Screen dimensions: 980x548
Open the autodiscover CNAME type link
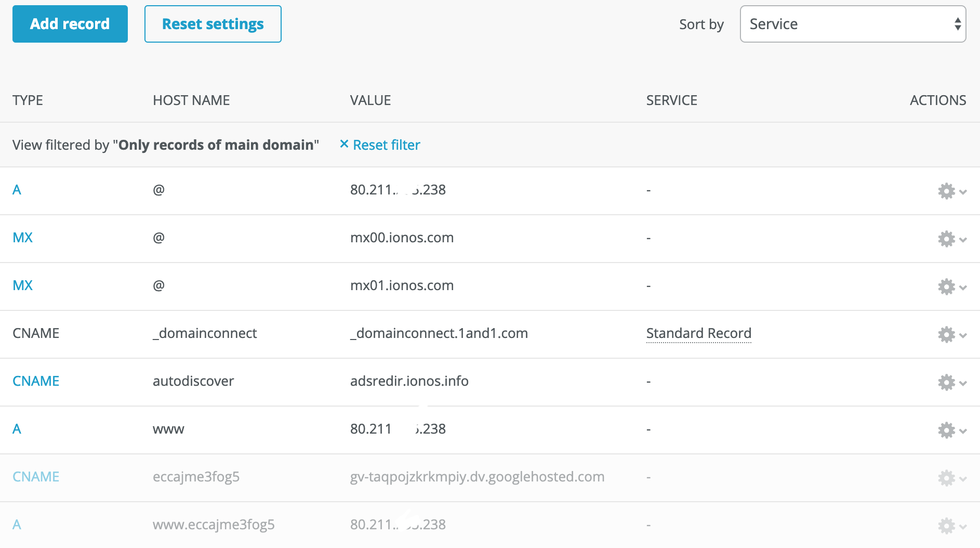click(x=36, y=381)
